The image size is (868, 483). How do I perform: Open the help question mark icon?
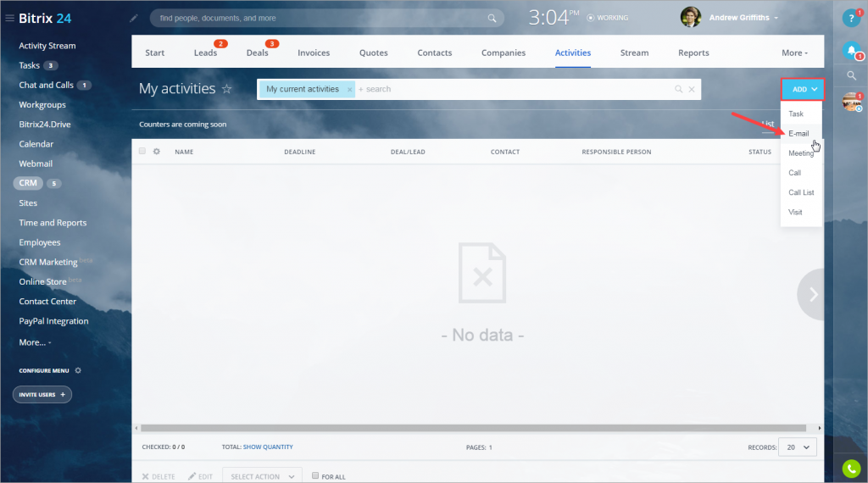[x=851, y=19]
